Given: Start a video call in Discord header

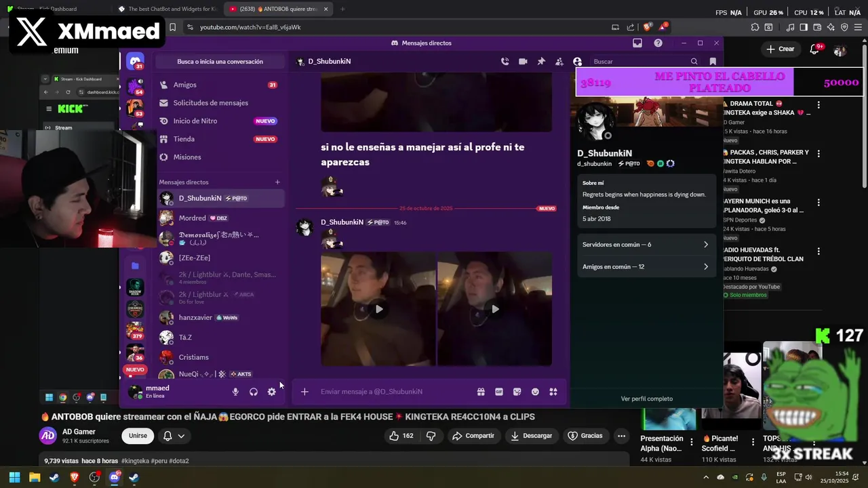Looking at the screenshot, I should click(x=523, y=62).
